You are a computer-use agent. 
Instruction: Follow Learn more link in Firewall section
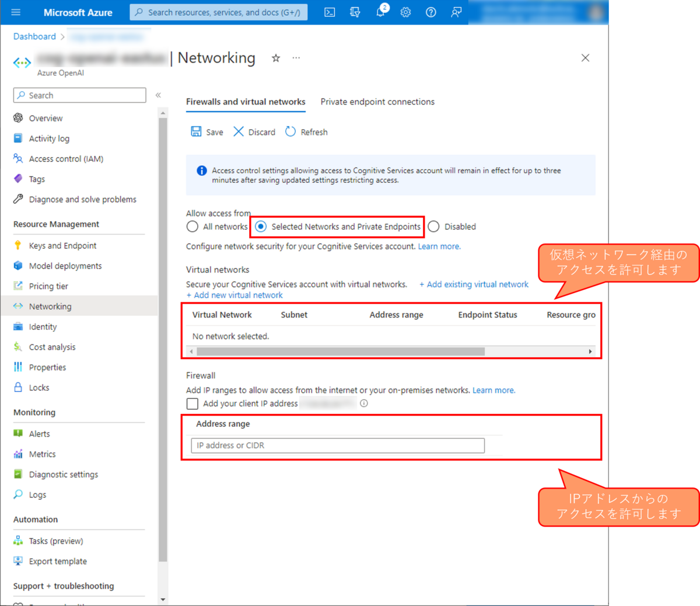pos(494,390)
